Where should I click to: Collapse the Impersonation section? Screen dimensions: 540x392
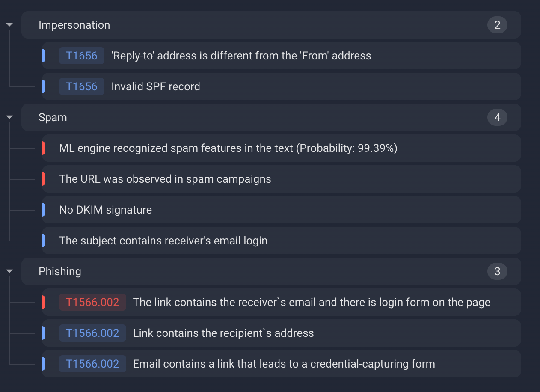point(9,24)
